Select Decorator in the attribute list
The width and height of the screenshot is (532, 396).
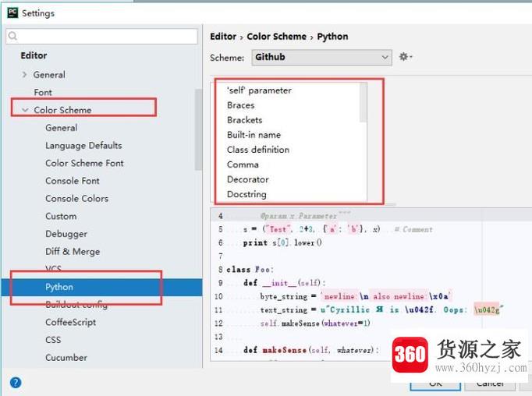point(248,179)
